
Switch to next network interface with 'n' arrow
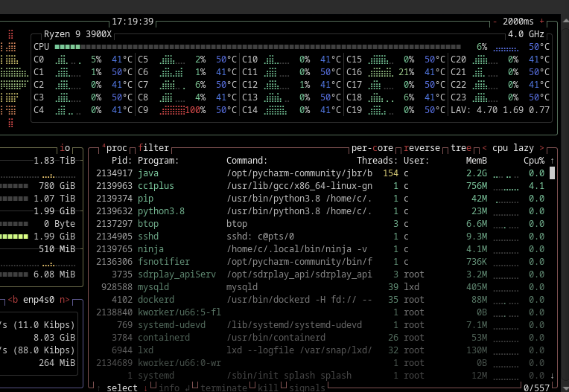65,300
